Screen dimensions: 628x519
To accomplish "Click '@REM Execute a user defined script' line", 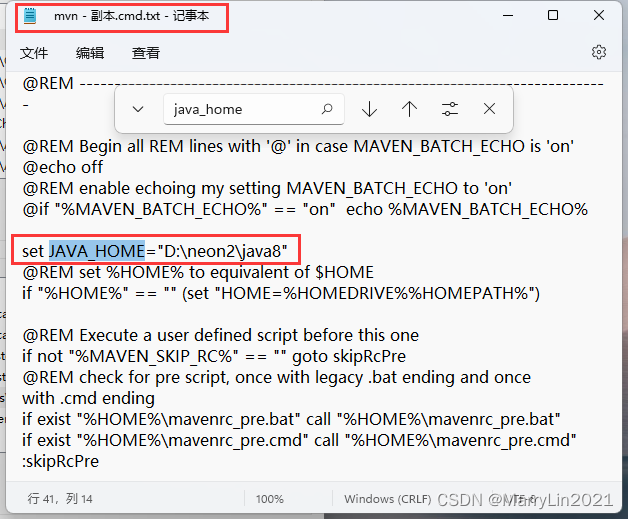I will point(221,335).
